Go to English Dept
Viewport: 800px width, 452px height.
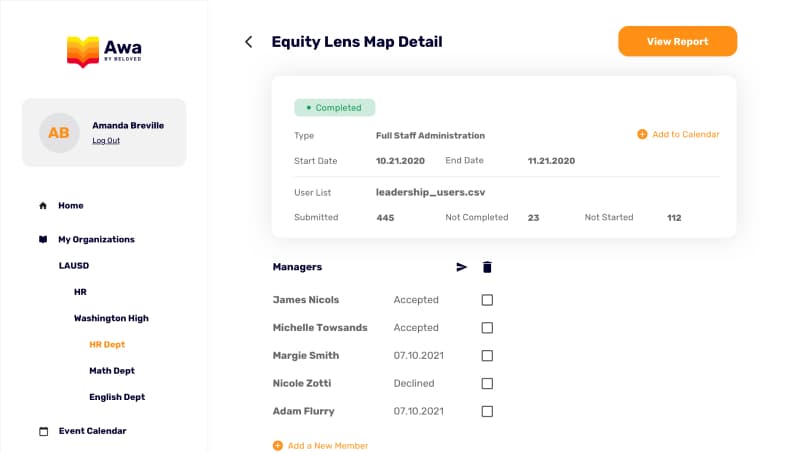click(x=116, y=396)
